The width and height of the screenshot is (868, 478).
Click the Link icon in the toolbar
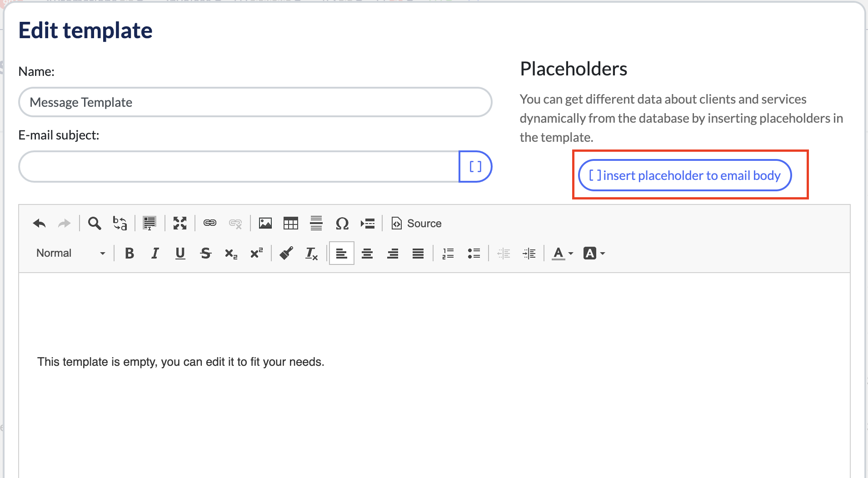pos(210,223)
